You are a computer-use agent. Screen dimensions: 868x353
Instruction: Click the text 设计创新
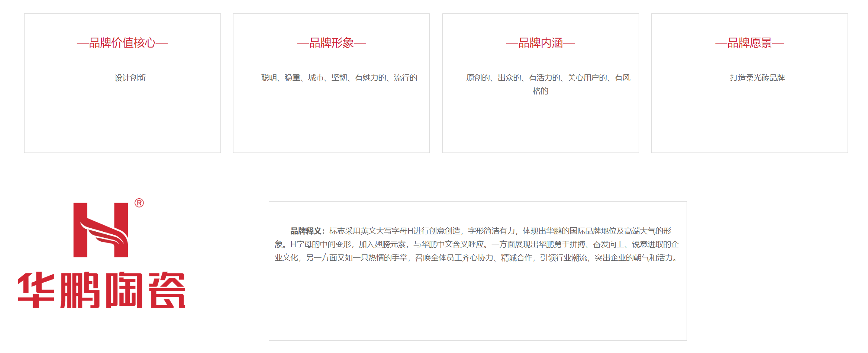pos(130,78)
